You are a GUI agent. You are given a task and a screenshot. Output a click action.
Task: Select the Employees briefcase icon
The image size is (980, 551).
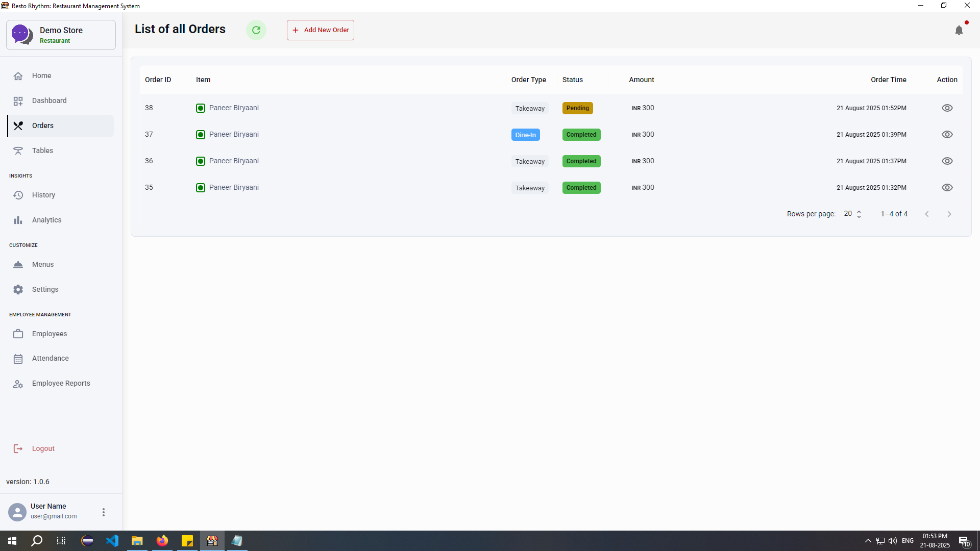[18, 334]
